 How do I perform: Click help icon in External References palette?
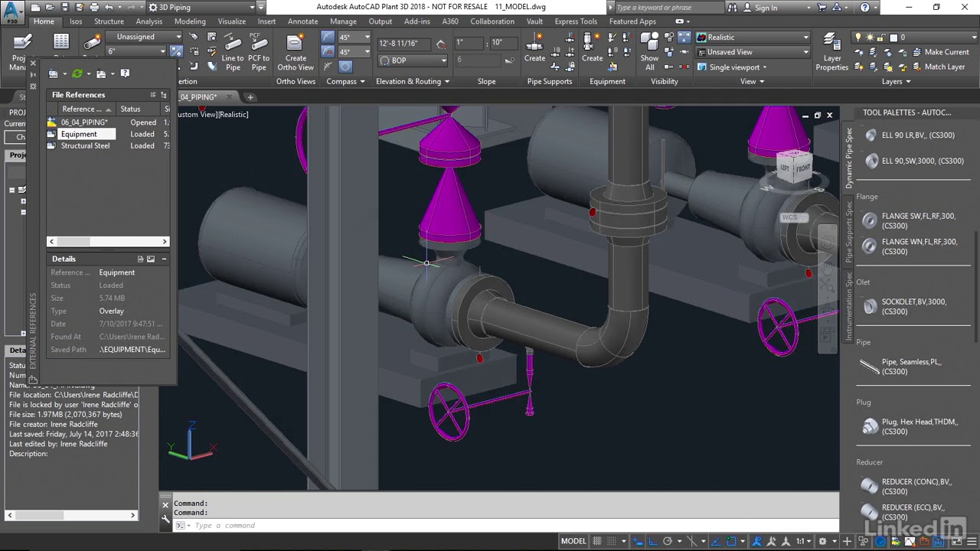coord(125,73)
